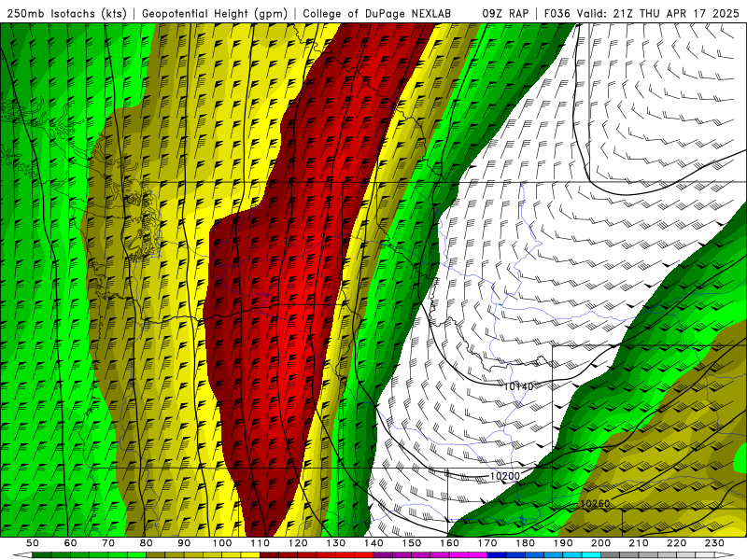Click the 100 label on the color scale
The image size is (747, 560).
222,543
